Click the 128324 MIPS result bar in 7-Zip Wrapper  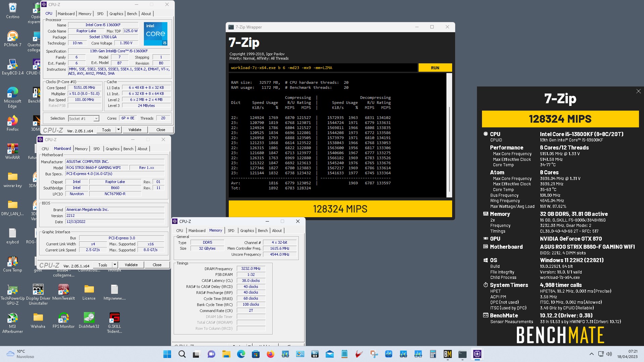[x=340, y=209]
